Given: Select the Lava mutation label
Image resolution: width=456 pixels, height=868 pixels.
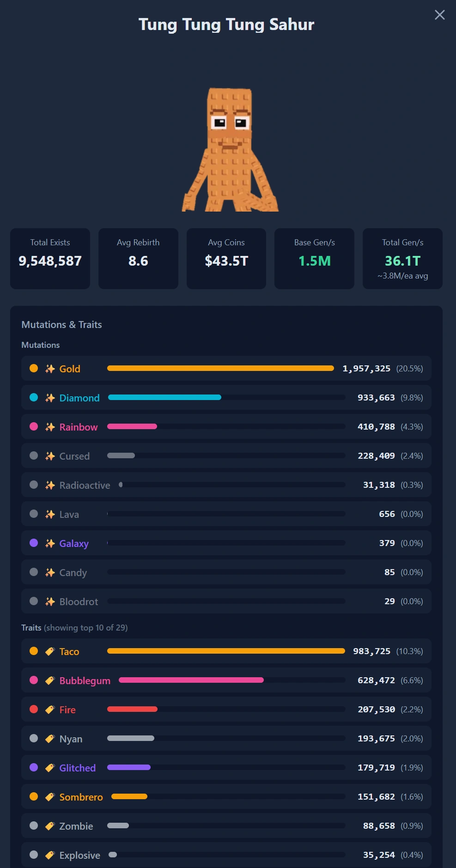Looking at the screenshot, I should click(x=69, y=514).
